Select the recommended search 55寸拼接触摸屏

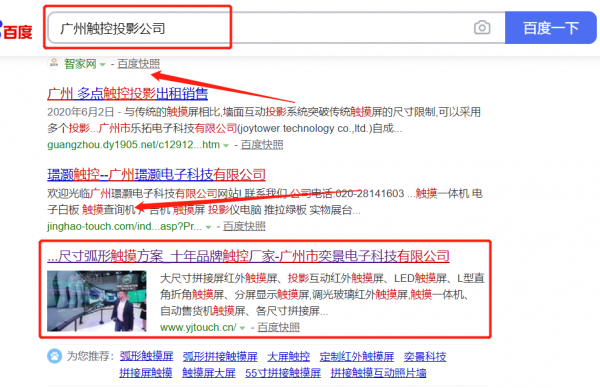coord(283,373)
